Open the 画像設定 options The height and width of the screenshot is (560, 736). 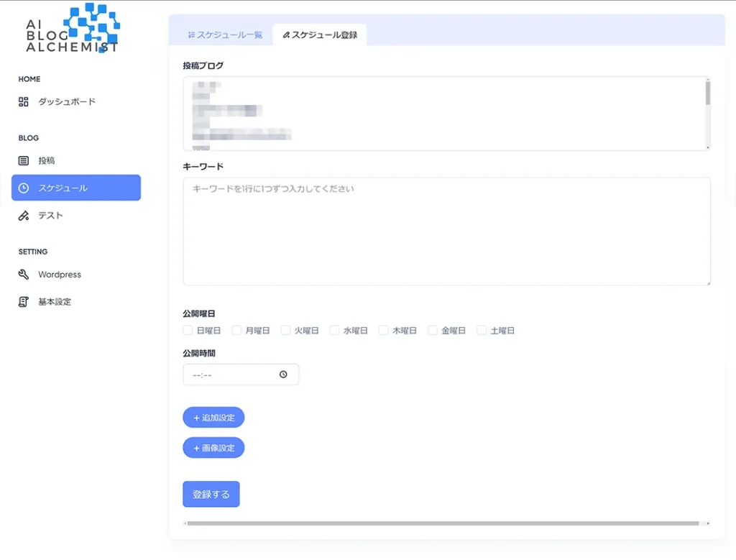[213, 447]
